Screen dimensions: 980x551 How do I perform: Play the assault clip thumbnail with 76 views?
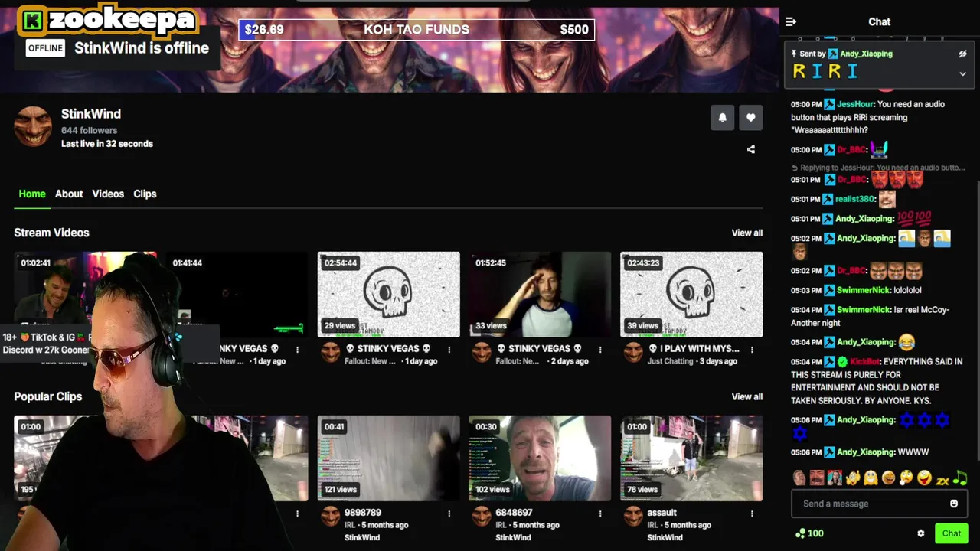[x=691, y=458]
